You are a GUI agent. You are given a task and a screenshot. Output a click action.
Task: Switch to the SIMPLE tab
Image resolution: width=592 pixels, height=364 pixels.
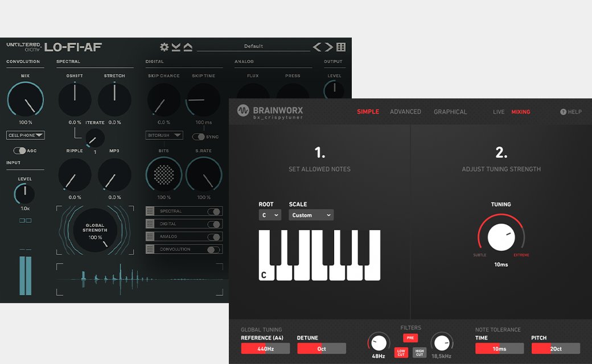coord(368,111)
